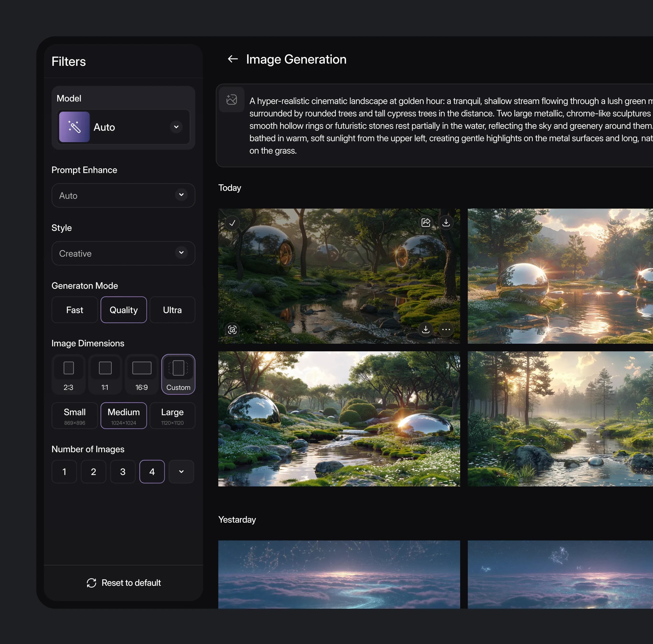The image size is (653, 644).
Task: Click Reset to default
Action: (124, 583)
